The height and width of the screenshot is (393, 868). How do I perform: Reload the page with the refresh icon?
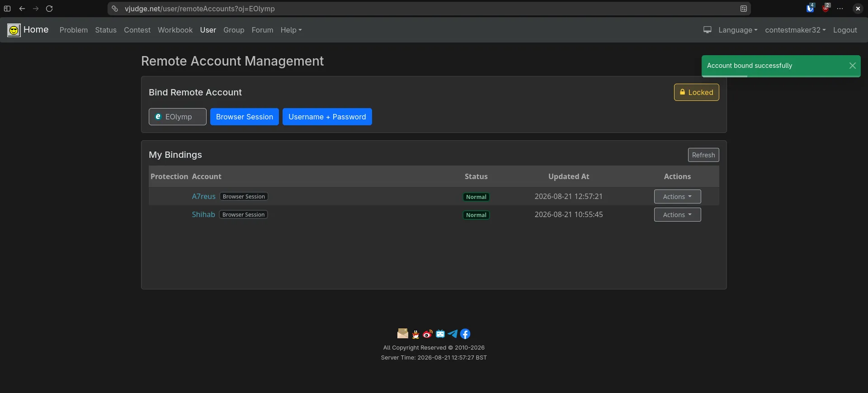[49, 9]
